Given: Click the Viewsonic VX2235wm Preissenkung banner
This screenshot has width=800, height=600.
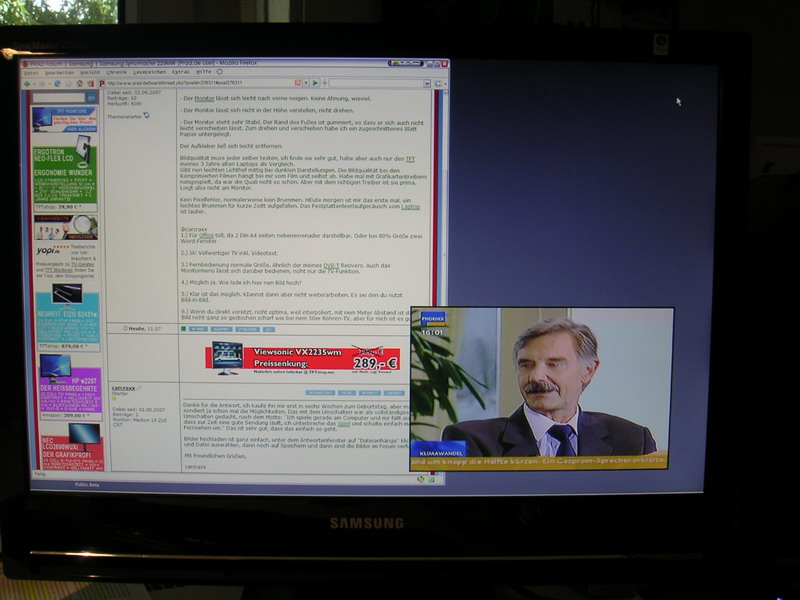Looking at the screenshot, I should pyautogui.click(x=303, y=357).
